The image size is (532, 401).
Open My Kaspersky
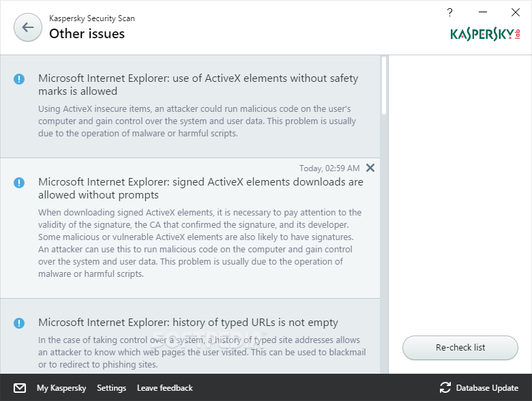pyautogui.click(x=61, y=388)
